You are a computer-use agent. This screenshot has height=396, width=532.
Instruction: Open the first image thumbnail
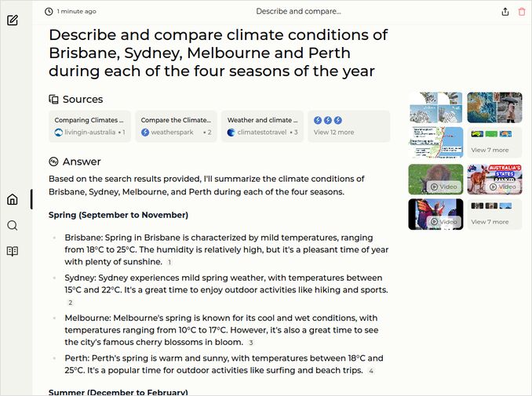click(x=435, y=107)
